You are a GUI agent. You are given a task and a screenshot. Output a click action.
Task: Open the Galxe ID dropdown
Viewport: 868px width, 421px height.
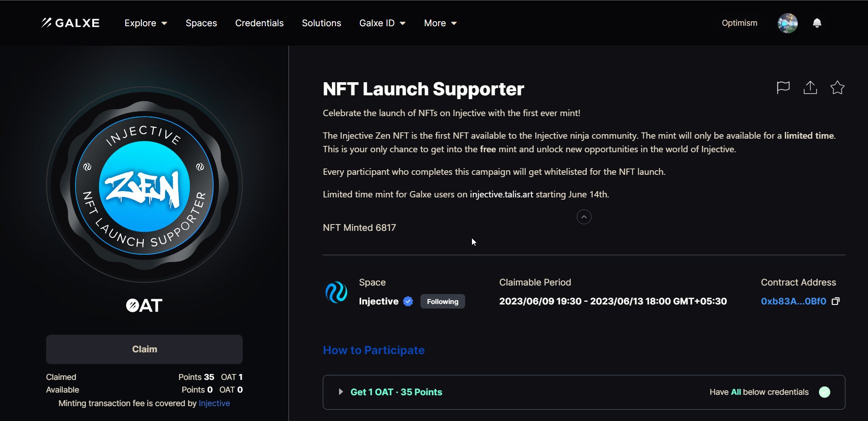382,23
